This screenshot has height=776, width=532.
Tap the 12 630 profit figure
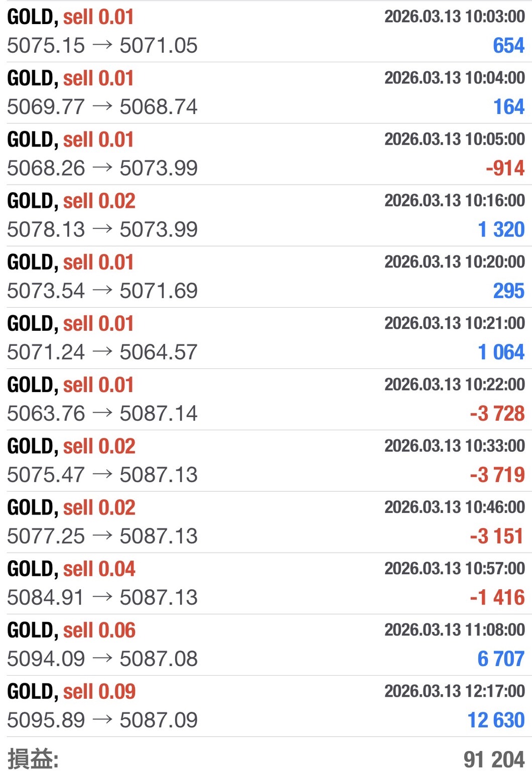(x=496, y=720)
